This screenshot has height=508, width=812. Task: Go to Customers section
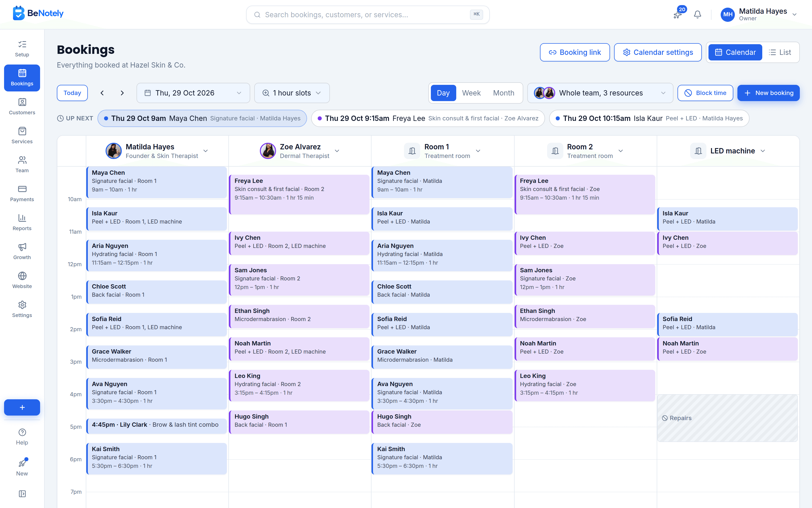tap(22, 106)
